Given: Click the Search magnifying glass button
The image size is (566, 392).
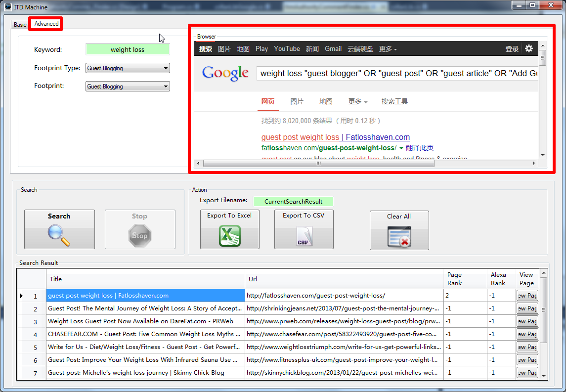Looking at the screenshot, I should click(59, 229).
